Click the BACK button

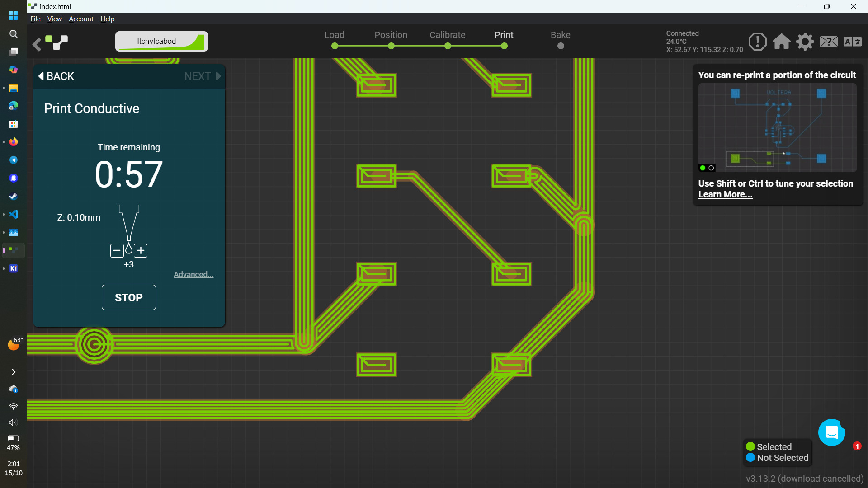click(56, 76)
